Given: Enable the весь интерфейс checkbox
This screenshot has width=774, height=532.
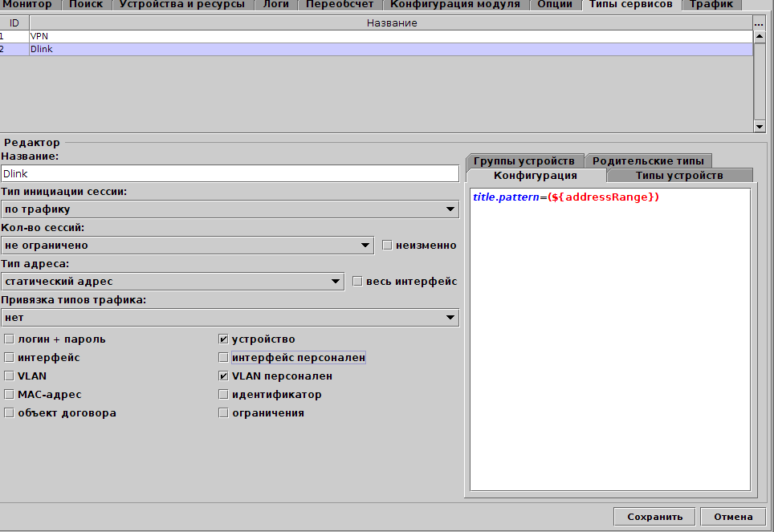Looking at the screenshot, I should coord(357,281).
